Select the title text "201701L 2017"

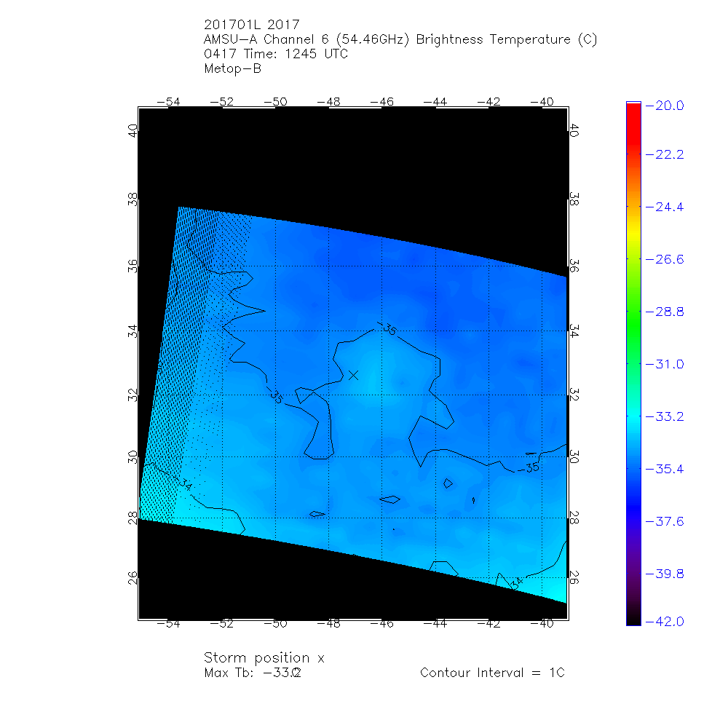click(x=252, y=25)
